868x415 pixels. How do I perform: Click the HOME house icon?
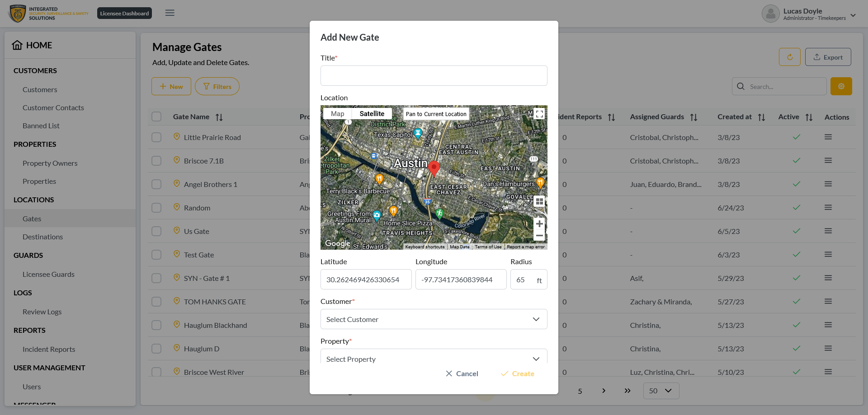coord(17,45)
